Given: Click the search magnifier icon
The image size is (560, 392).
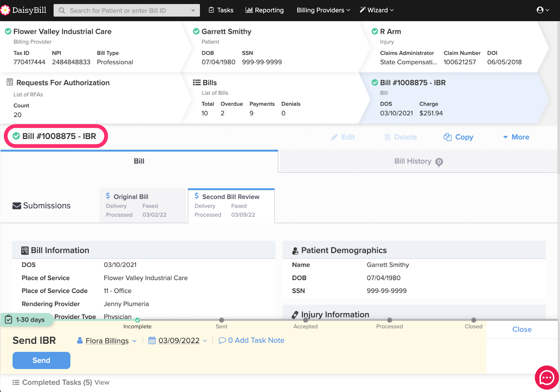Looking at the screenshot, I should 62,10.
